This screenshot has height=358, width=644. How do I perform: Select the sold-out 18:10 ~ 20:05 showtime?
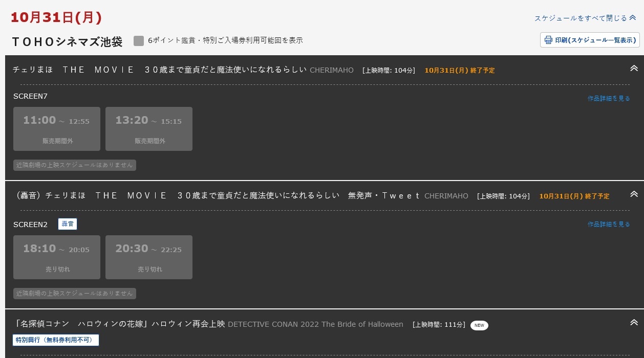(57, 257)
